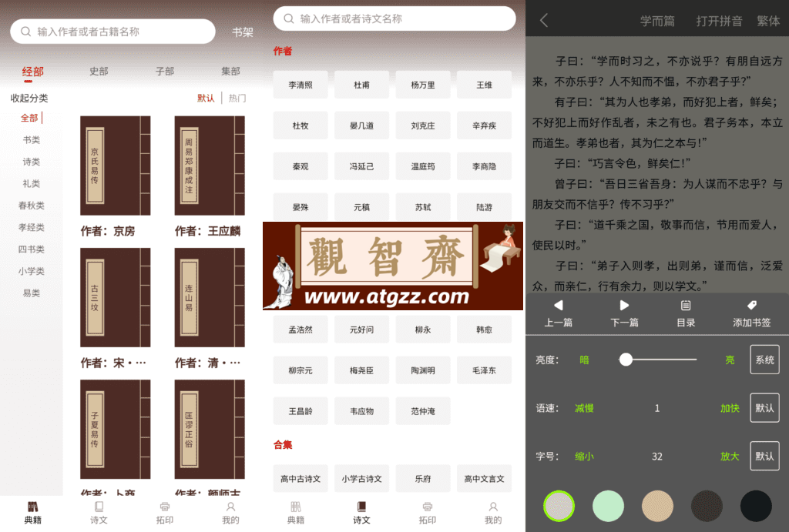
Task: Go to previous chapter with 上一篇 arrow
Action: click(x=558, y=305)
